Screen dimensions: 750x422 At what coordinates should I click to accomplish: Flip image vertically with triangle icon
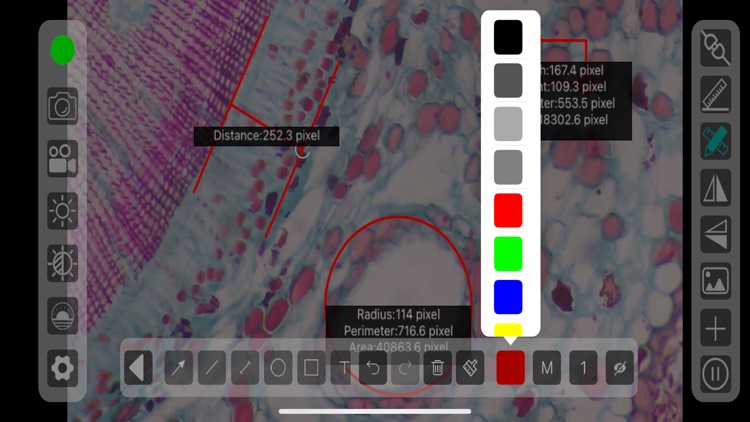(x=716, y=234)
